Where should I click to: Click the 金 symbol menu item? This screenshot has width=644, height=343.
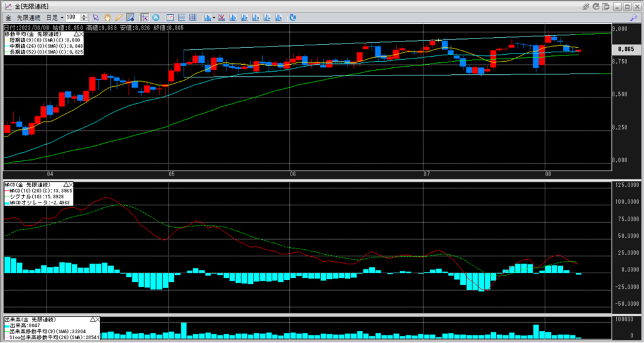(x=8, y=17)
